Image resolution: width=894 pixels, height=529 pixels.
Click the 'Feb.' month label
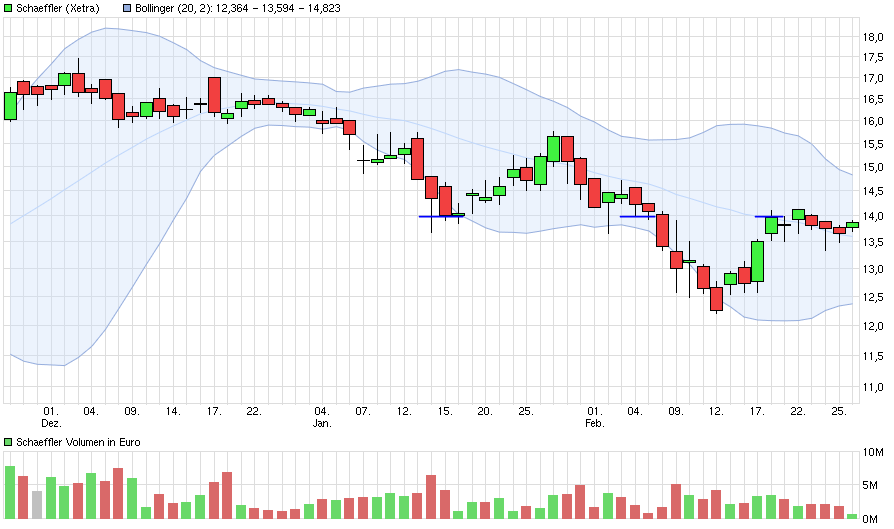(595, 424)
